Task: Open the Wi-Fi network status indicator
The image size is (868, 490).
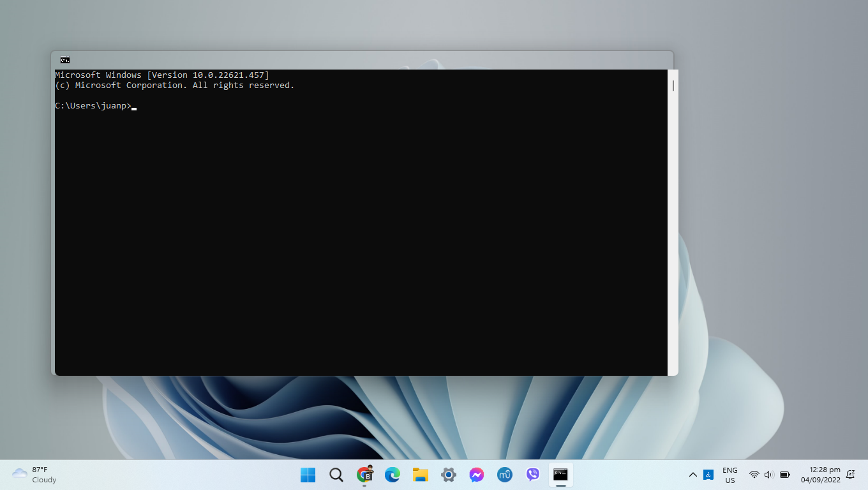Action: (x=753, y=475)
